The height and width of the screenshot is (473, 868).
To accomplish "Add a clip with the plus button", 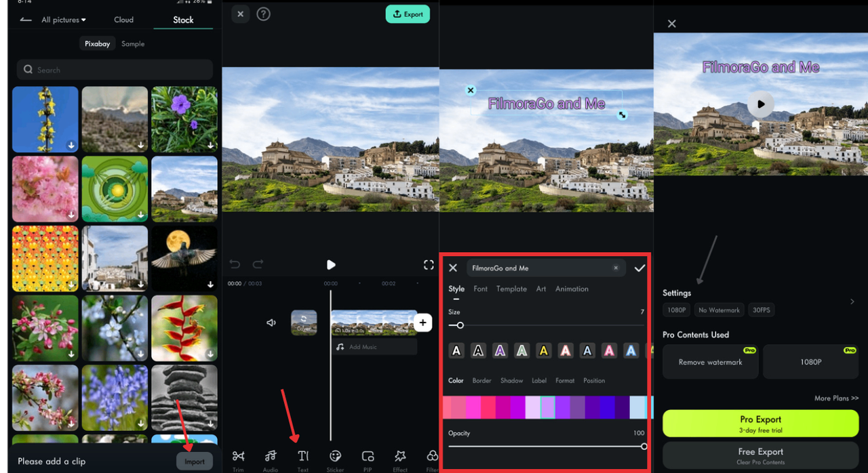I will [x=422, y=323].
